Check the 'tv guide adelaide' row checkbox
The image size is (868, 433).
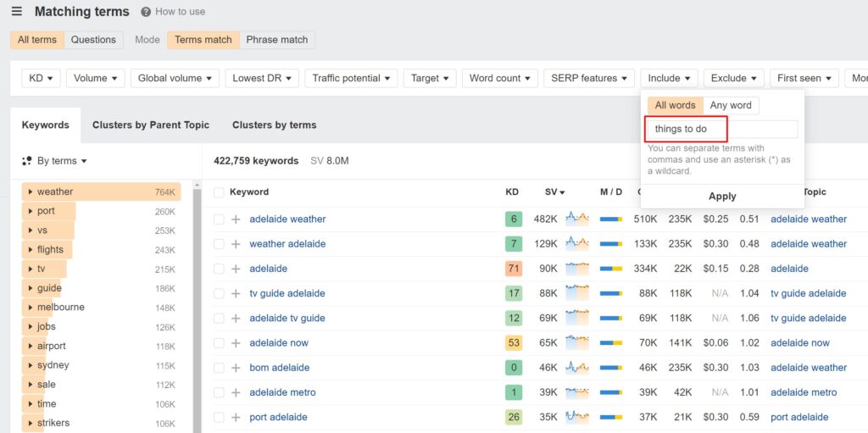219,293
